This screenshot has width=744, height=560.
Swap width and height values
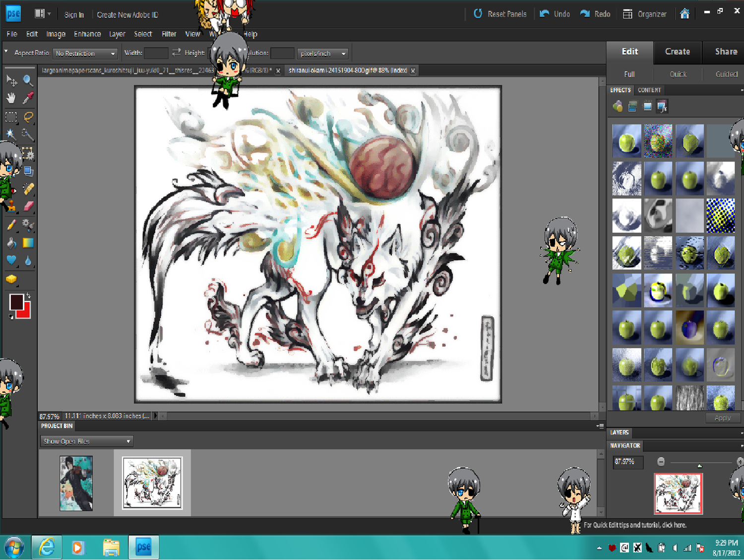[176, 53]
